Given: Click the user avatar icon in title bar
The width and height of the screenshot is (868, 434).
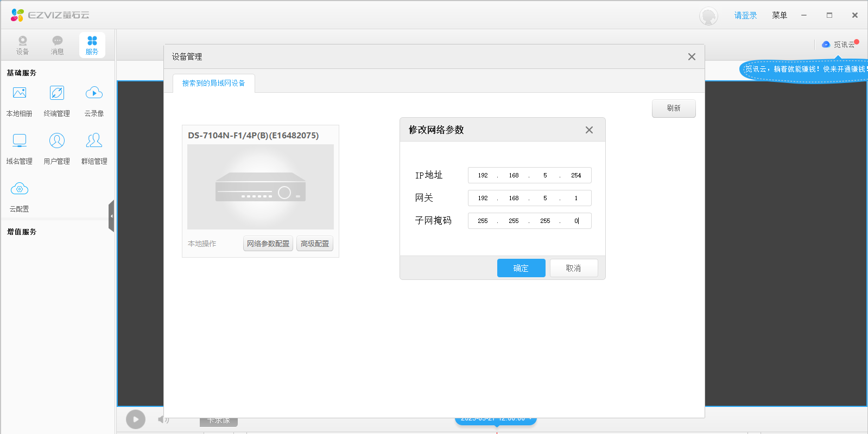Looking at the screenshot, I should [708, 16].
